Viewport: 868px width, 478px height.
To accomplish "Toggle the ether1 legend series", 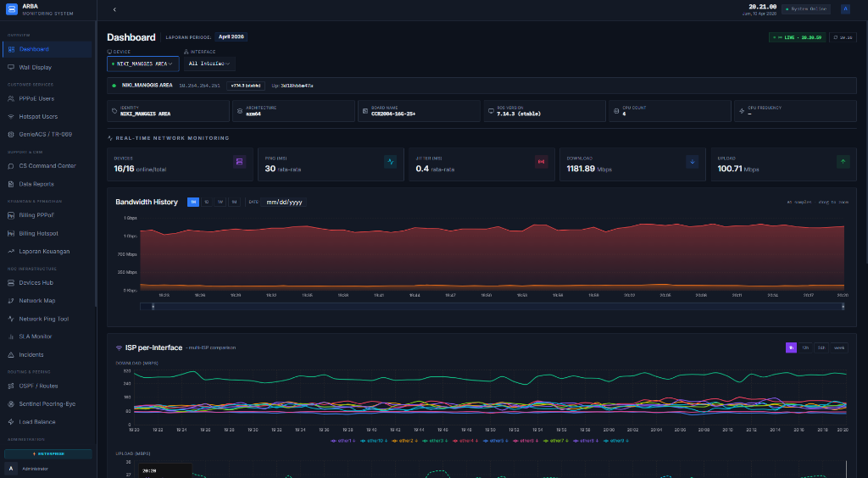I will [343, 441].
